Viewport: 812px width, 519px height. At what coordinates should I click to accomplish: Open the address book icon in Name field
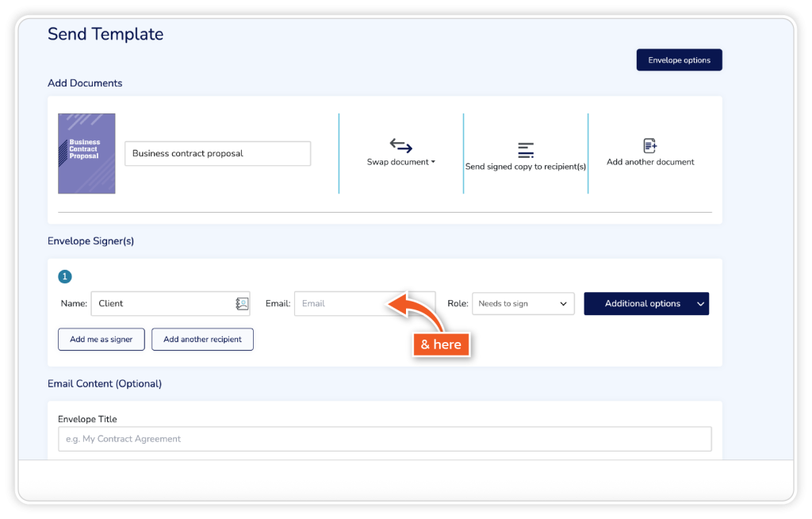pos(242,304)
